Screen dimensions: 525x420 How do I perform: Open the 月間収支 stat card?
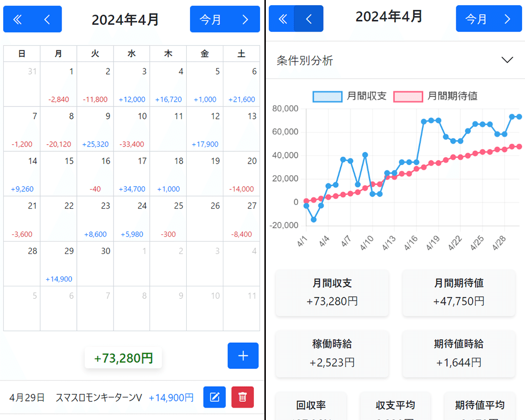pos(332,293)
